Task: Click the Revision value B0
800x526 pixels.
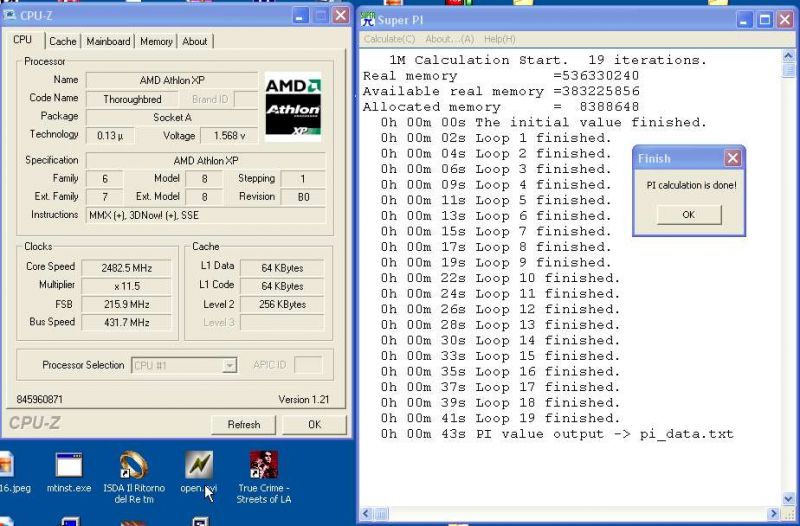Action: point(304,197)
